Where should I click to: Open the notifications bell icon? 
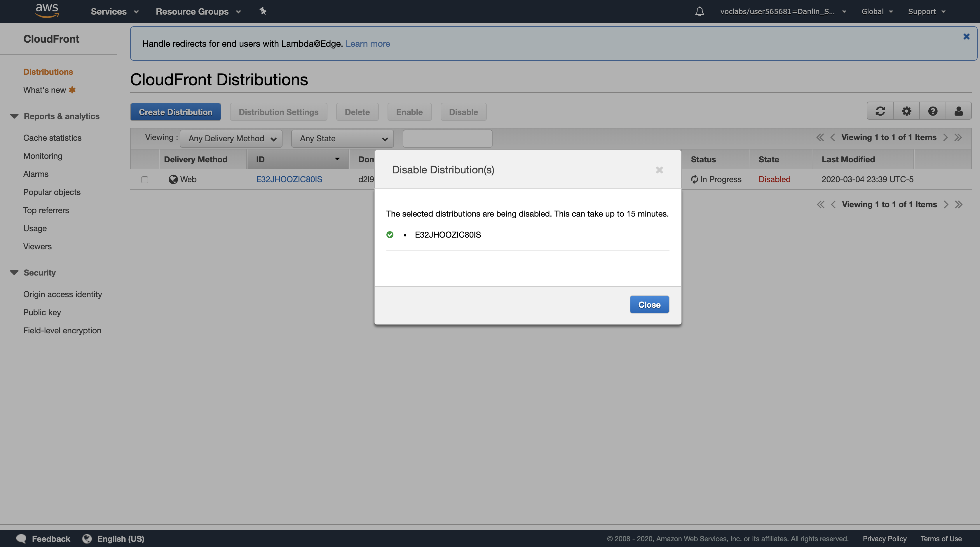pos(699,11)
